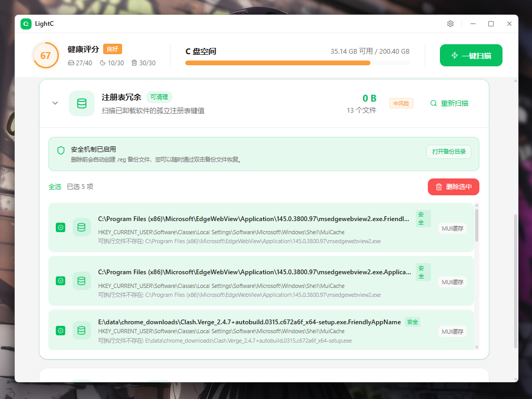Click the disk score 27/40 indicator
Viewport: 532px width, 399px height.
click(80, 63)
